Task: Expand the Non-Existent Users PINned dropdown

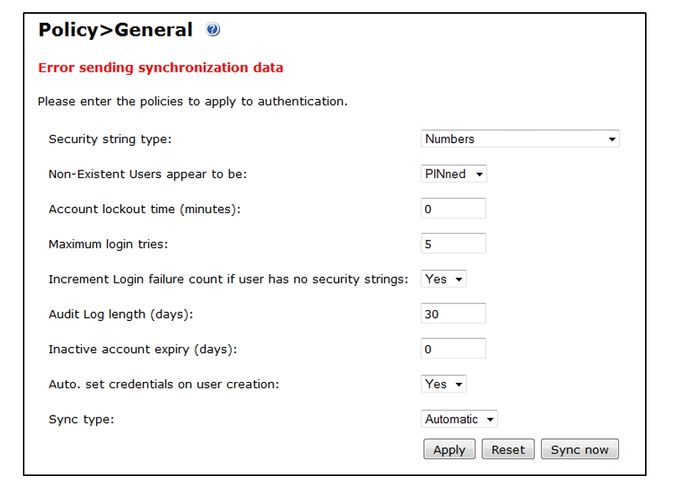Action: 453,174
